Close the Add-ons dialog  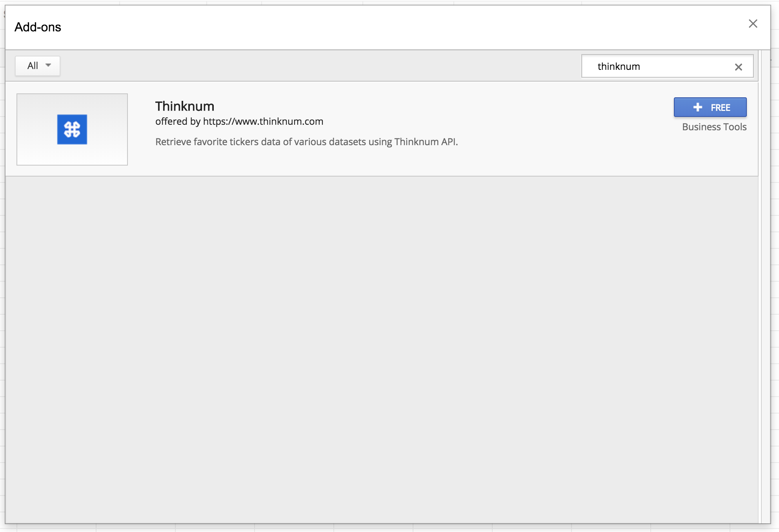click(753, 24)
